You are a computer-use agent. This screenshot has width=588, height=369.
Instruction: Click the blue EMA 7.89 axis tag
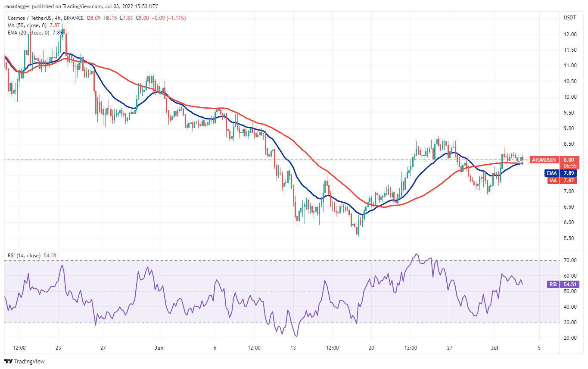click(567, 173)
